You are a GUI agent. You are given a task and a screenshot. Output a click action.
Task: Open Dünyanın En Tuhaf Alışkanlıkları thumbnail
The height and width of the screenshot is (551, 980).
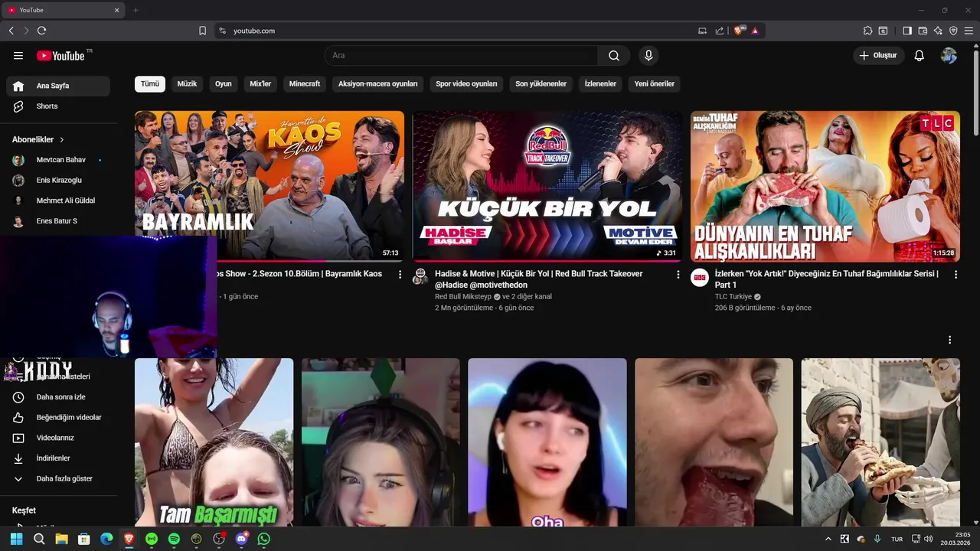[x=825, y=186]
